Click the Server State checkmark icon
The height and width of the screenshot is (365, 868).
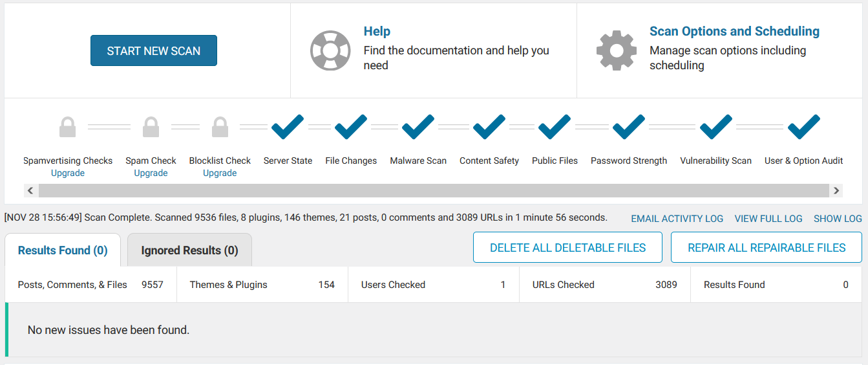(x=288, y=127)
